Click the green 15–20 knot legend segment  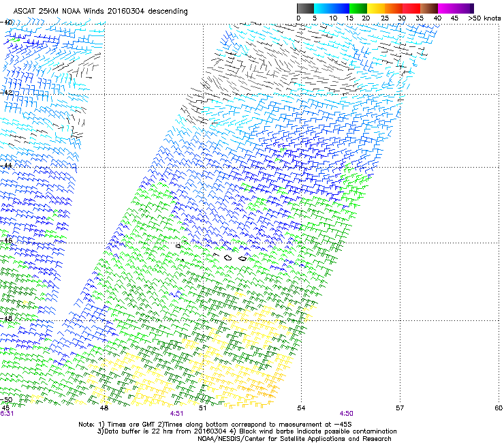pyautogui.click(x=358, y=8)
